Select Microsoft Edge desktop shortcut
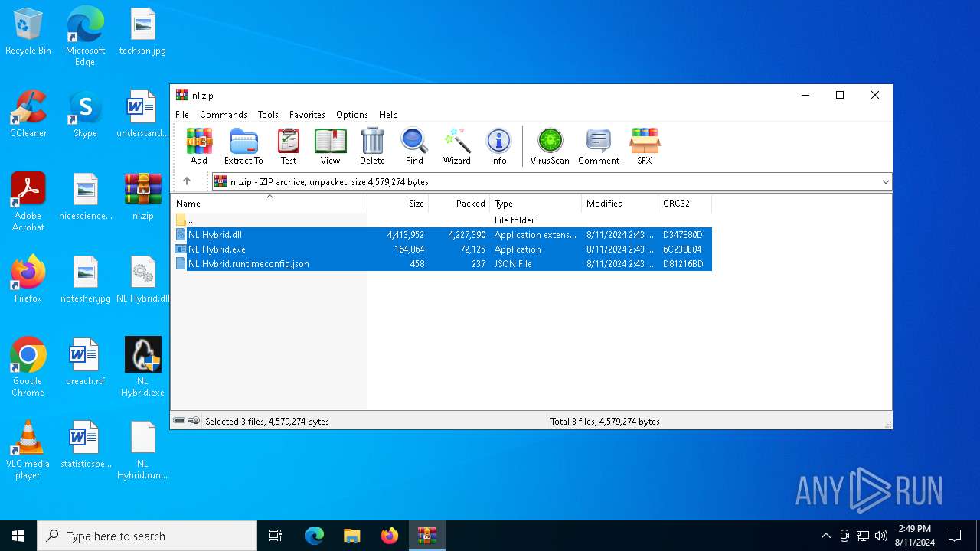The width and height of the screenshot is (980, 551). click(x=85, y=36)
